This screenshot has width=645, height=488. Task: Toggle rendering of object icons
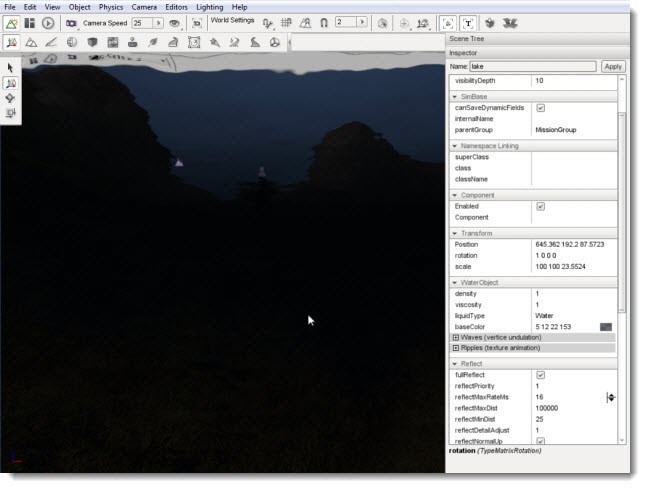[448, 23]
